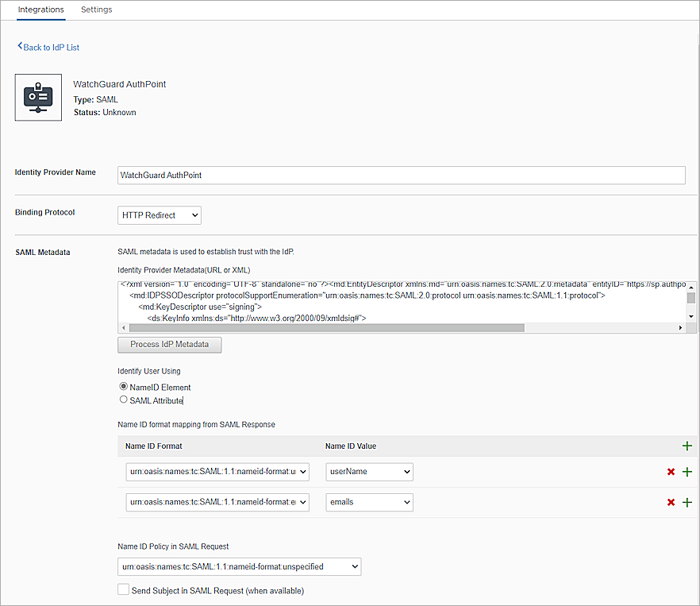700x606 pixels.
Task: Click the green plus icon in mapping header
Action: (687, 446)
